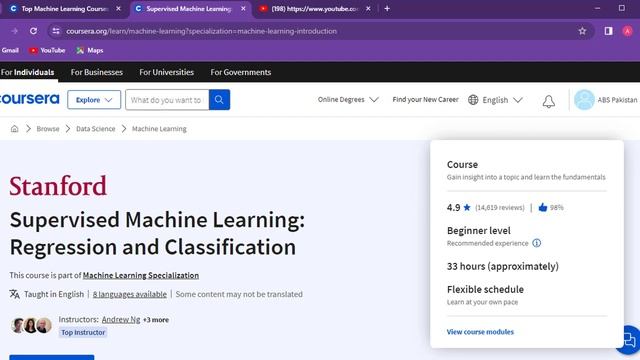
Task: Switch to Top Machine Learning Courses tab
Action: pos(65,9)
